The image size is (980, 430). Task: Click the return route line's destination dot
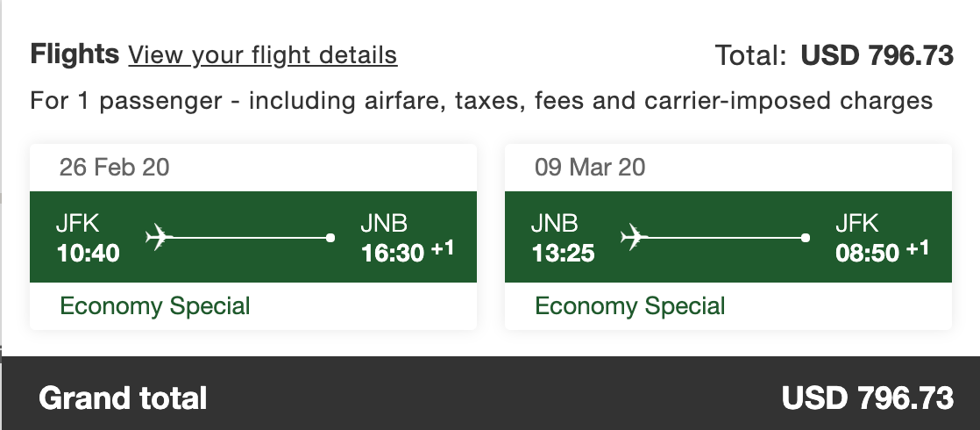click(806, 238)
